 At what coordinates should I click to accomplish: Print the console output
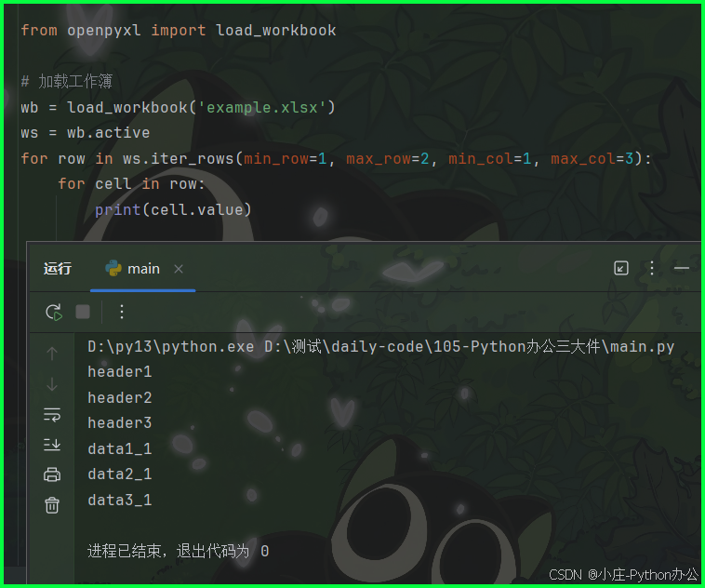point(52,474)
